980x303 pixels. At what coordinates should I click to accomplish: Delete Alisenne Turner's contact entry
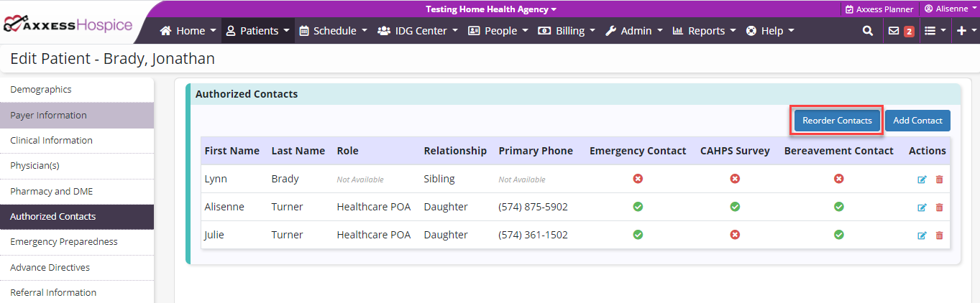point(939,208)
